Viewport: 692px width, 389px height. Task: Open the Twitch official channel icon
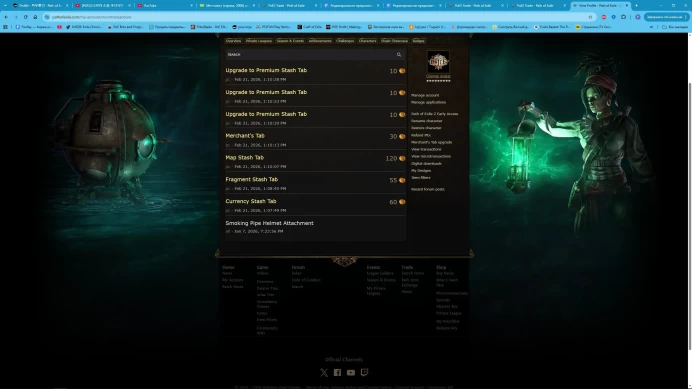(x=365, y=373)
